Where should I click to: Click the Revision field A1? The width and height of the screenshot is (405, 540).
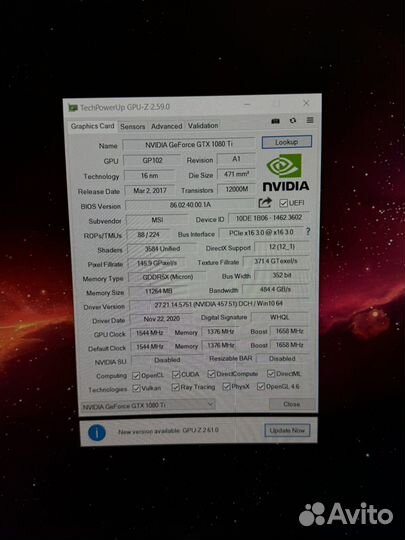coord(236,159)
